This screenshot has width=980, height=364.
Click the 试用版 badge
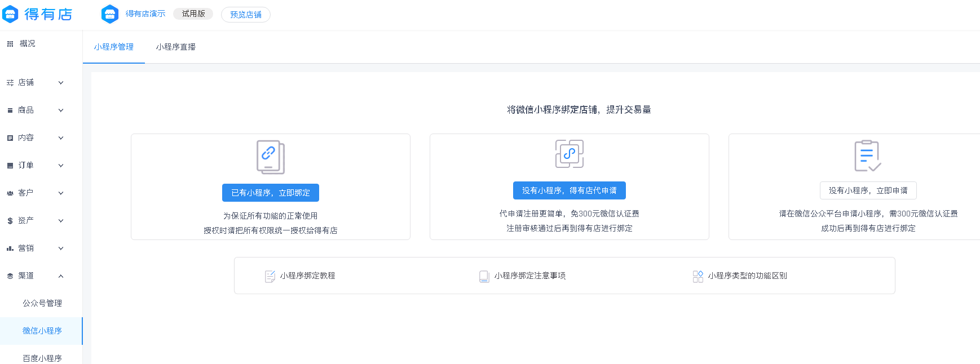(193, 14)
